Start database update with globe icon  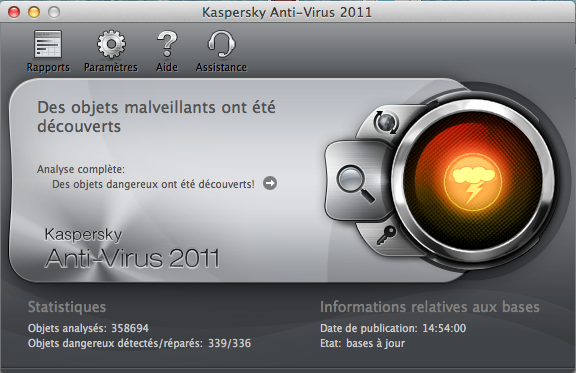385,122
